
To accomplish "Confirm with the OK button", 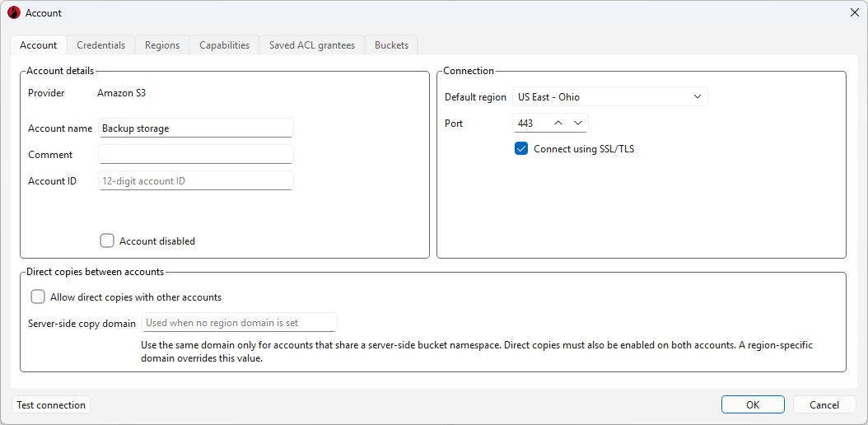I will 753,405.
